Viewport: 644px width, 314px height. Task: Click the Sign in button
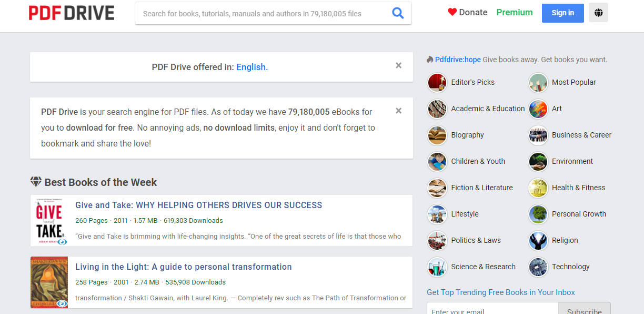point(563,13)
